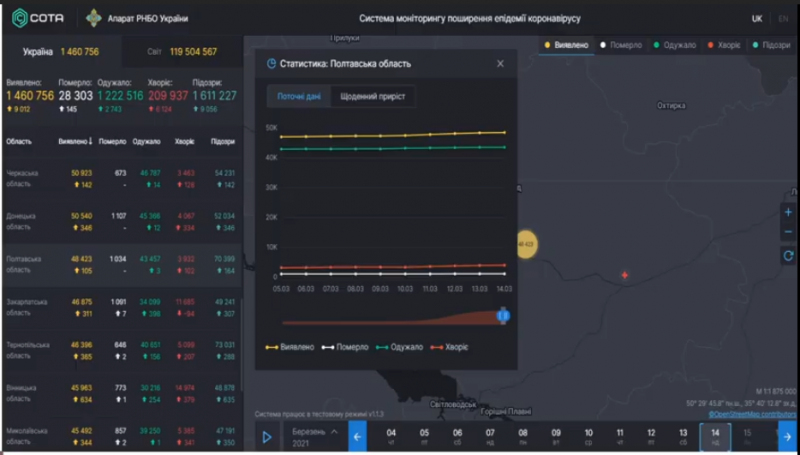Sort table by Виявлено column arrow
800x455 pixels.
91,141
